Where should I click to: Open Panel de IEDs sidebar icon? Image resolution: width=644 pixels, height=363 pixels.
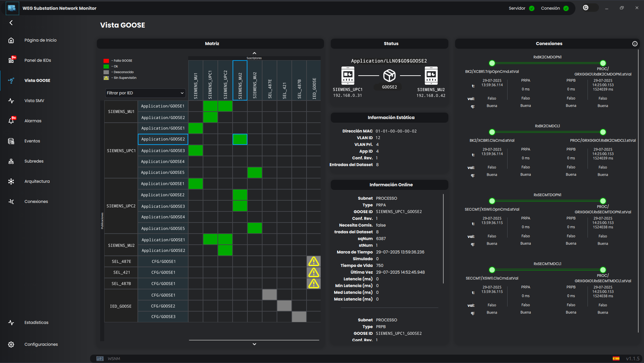pos(11,61)
